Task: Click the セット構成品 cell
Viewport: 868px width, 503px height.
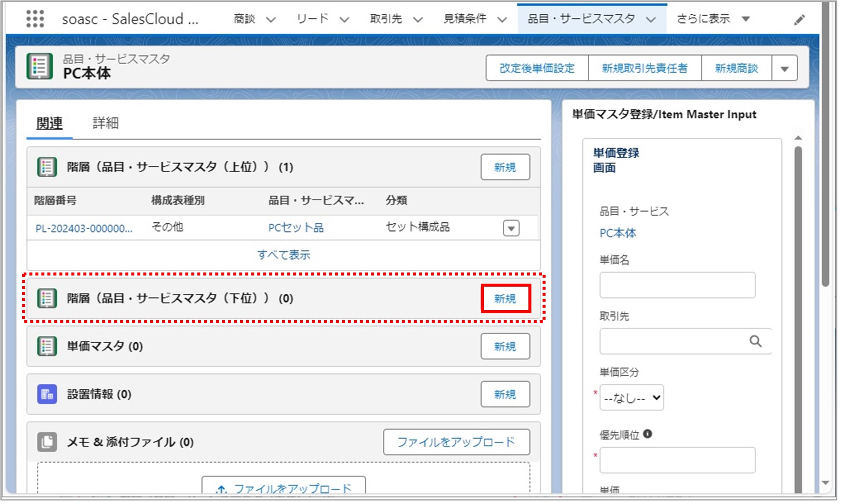Action: point(418,227)
